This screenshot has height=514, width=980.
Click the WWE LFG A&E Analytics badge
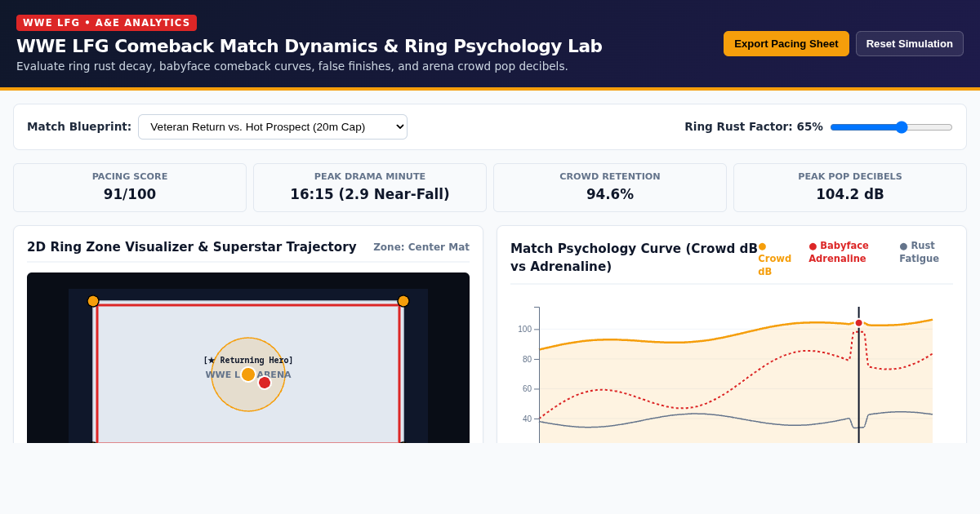click(106, 23)
